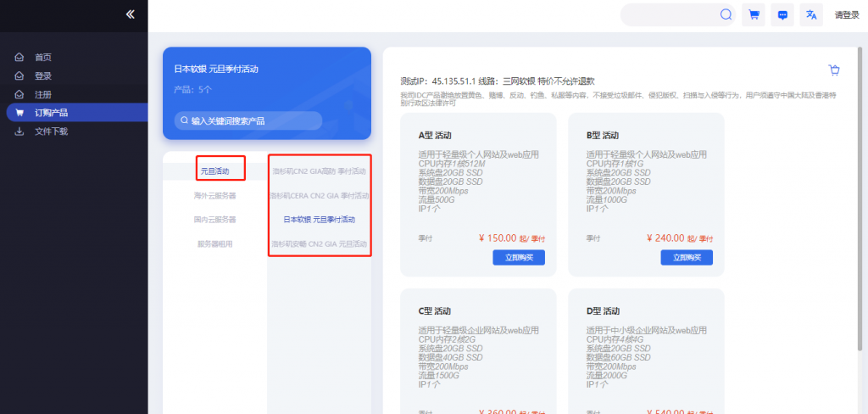Click the 测试IP: 45.135.51.1 text
The height and width of the screenshot is (414, 868).
pyautogui.click(x=438, y=81)
